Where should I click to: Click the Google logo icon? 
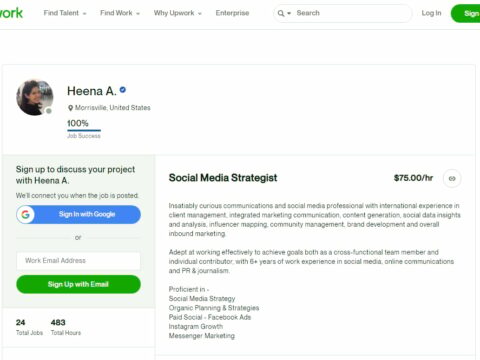[26, 214]
